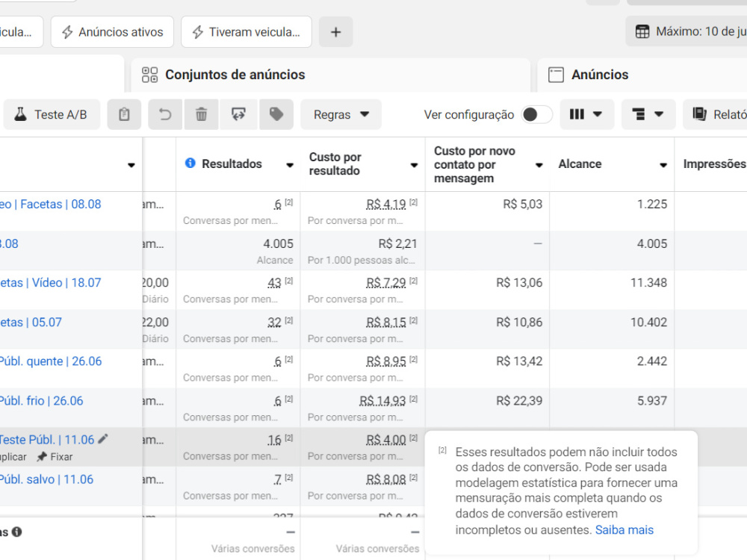Click the undo arrow icon
Screen dimensions: 747x560
tap(165, 114)
